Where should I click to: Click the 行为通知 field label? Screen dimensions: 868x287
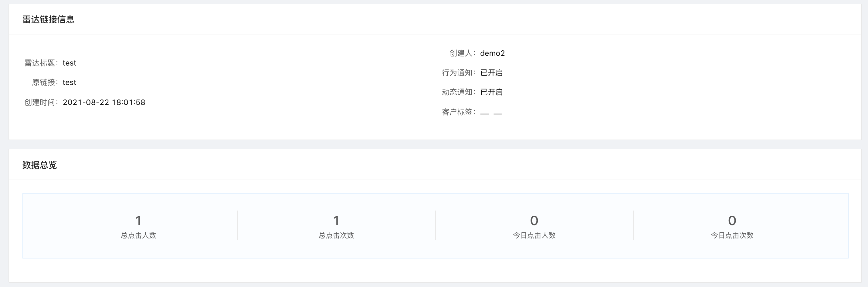tap(457, 73)
